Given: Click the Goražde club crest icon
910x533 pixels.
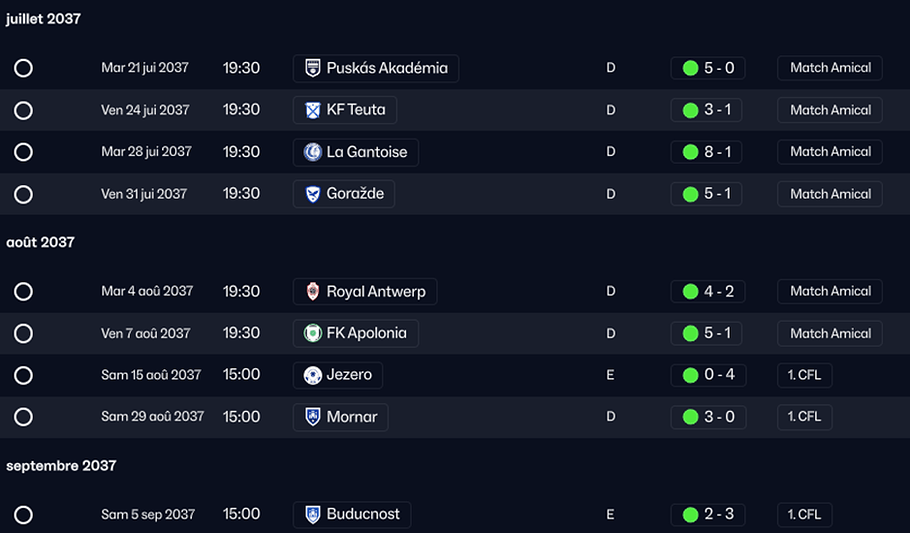Looking at the screenshot, I should click(312, 194).
